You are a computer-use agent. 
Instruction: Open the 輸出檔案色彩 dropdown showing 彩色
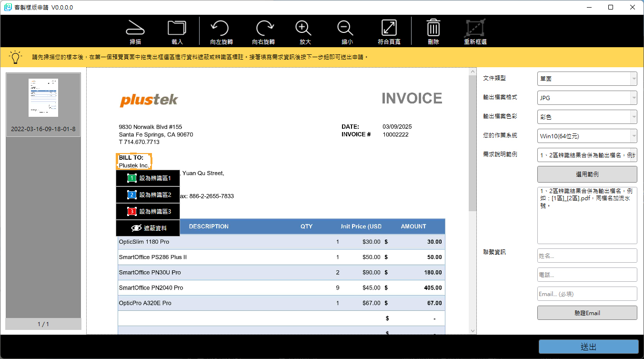(x=587, y=117)
